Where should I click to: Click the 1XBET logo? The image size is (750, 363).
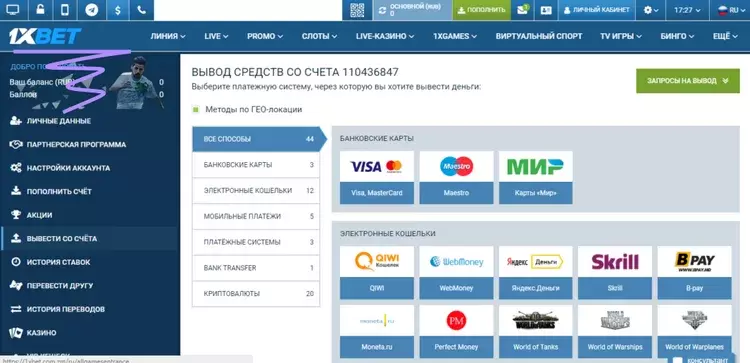[x=44, y=36]
